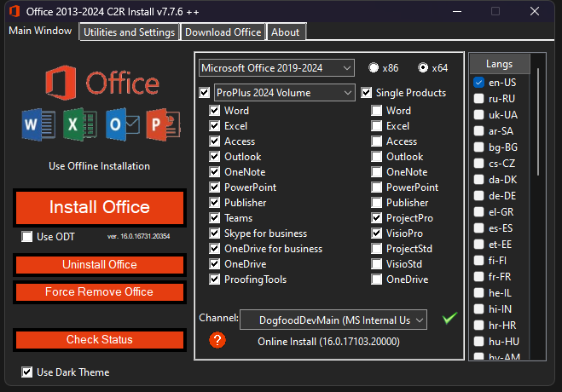Open the DogfoodDevMain channel dropdown
Image resolution: width=562 pixels, height=392 pixels.
click(333, 320)
